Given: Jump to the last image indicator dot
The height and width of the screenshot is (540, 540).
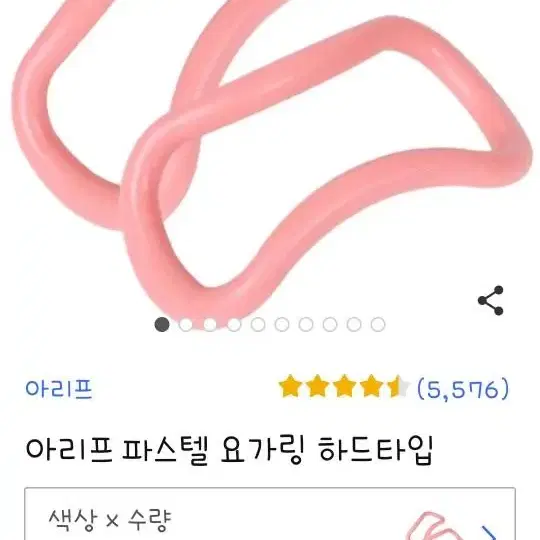Looking at the screenshot, I should point(378,324).
